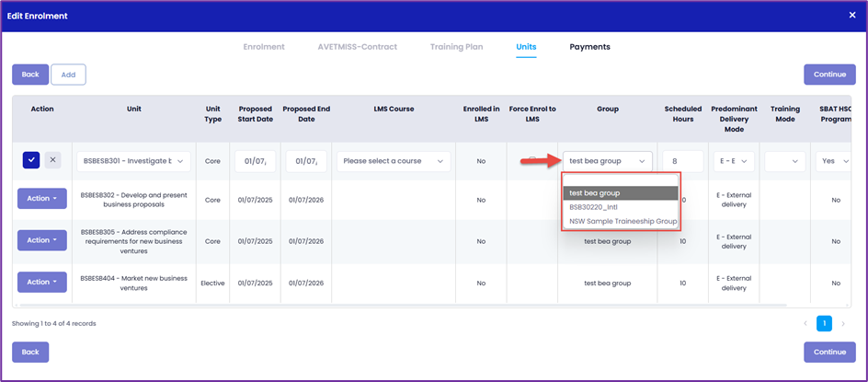This screenshot has width=868, height=382.
Task: Choose 'BSB30220_Intl' group option
Action: (x=620, y=207)
